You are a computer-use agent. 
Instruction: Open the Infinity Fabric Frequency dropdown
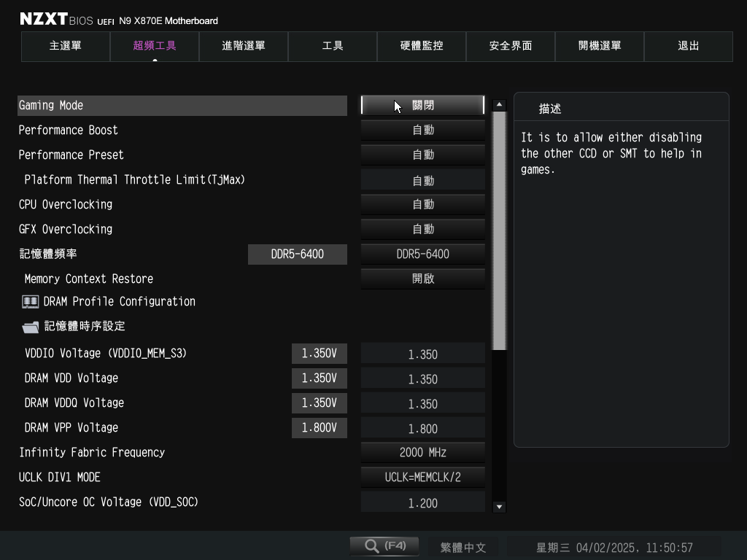pyautogui.click(x=423, y=452)
